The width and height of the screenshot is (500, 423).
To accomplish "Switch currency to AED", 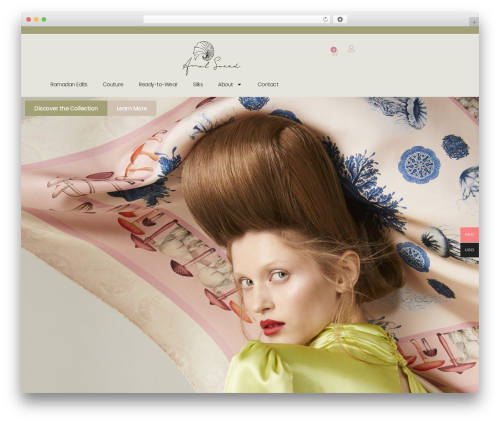I will click(x=469, y=235).
